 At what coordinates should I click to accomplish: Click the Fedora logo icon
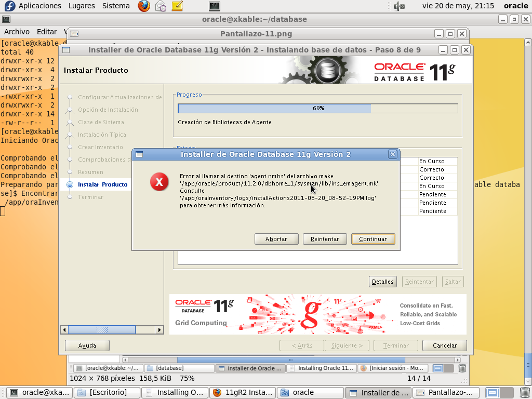(x=9, y=6)
